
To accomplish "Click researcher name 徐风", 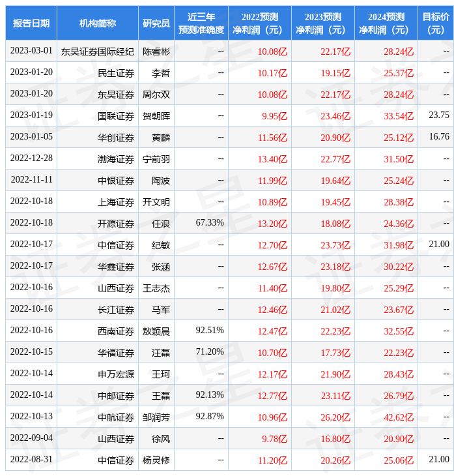I will pos(161,439).
